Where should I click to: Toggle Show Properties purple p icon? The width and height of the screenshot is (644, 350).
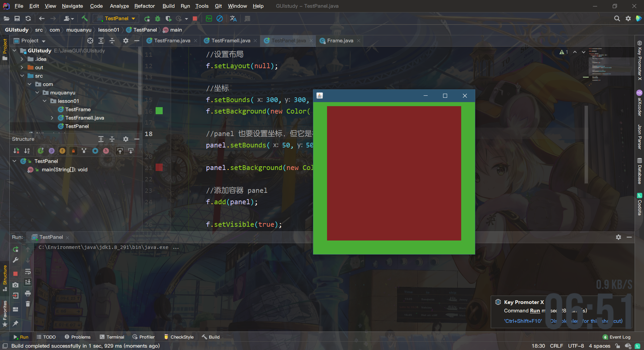(51, 151)
